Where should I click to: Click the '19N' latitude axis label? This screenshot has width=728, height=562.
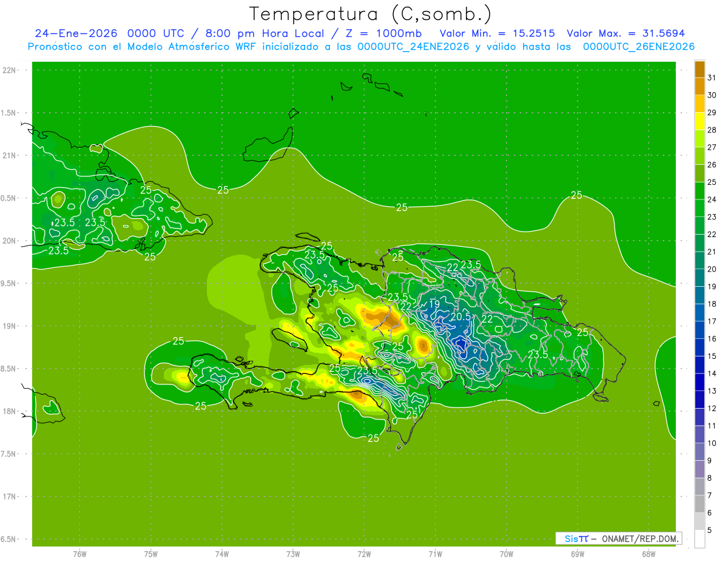[9, 326]
